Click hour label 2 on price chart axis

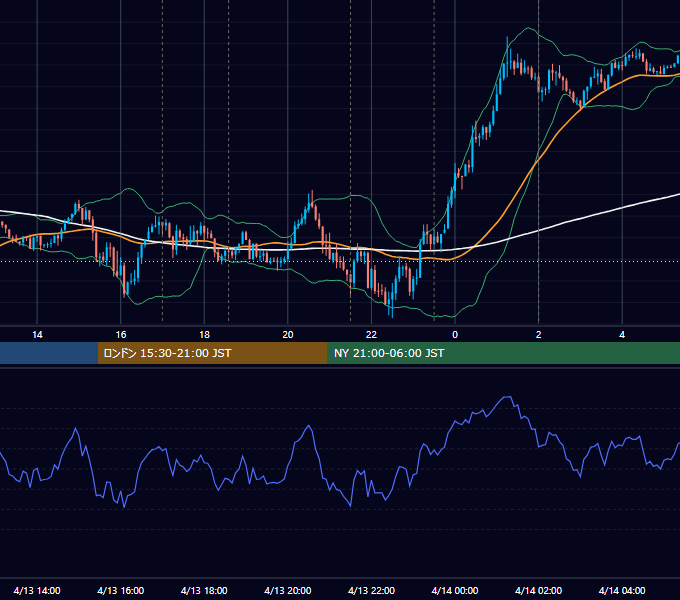538,335
